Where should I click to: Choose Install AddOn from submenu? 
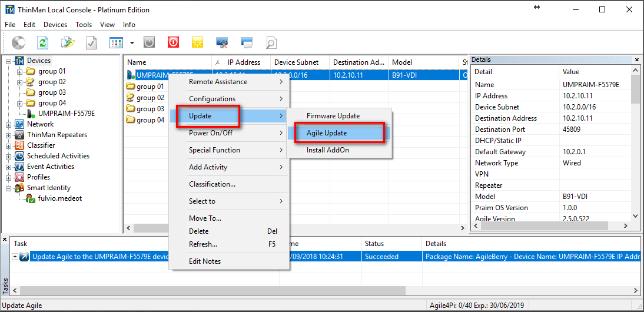[x=339, y=150]
